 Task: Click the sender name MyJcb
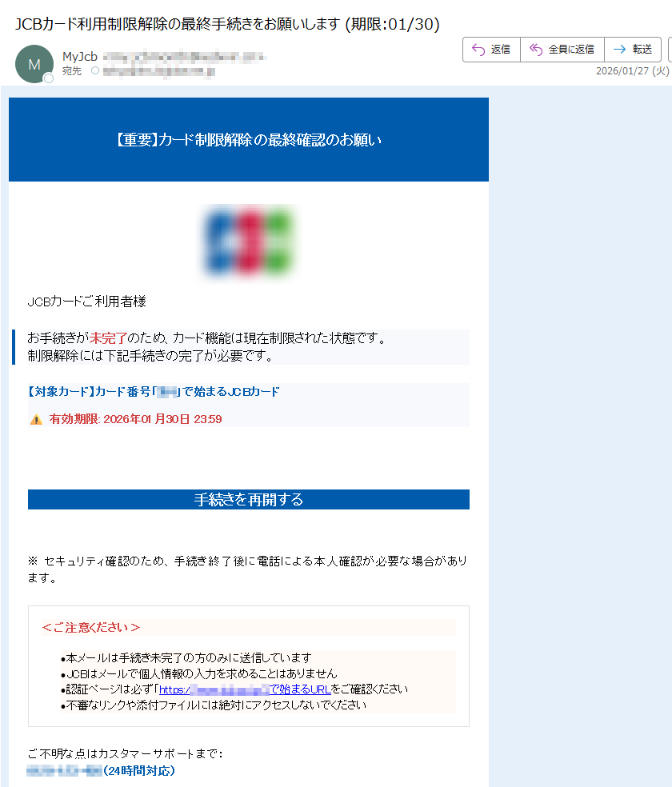[x=79, y=57]
